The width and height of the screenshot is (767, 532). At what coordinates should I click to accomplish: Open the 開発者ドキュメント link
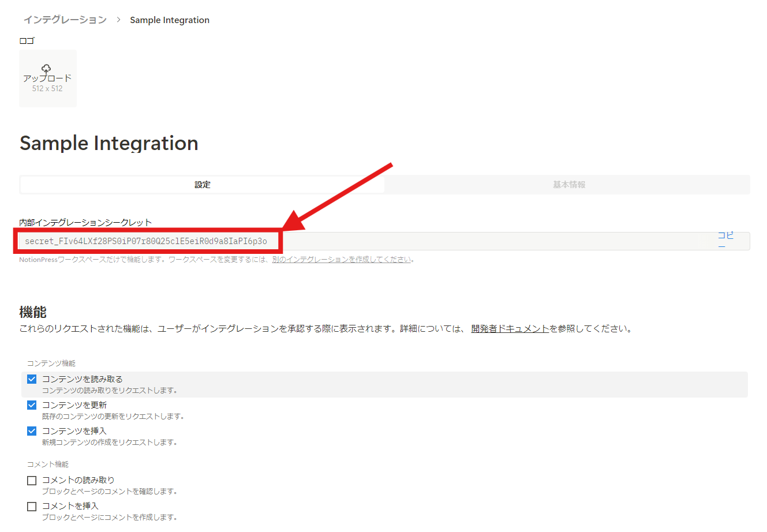tap(510, 329)
